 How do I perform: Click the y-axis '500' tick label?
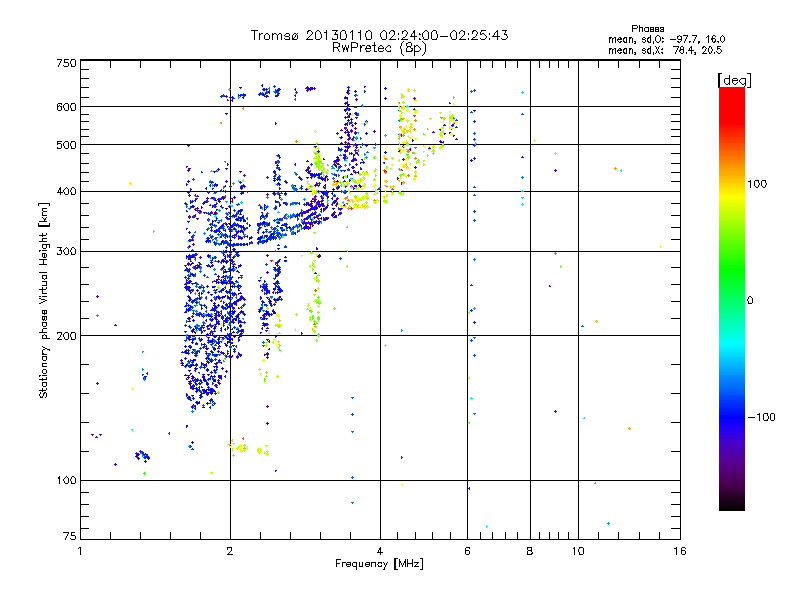pos(66,145)
